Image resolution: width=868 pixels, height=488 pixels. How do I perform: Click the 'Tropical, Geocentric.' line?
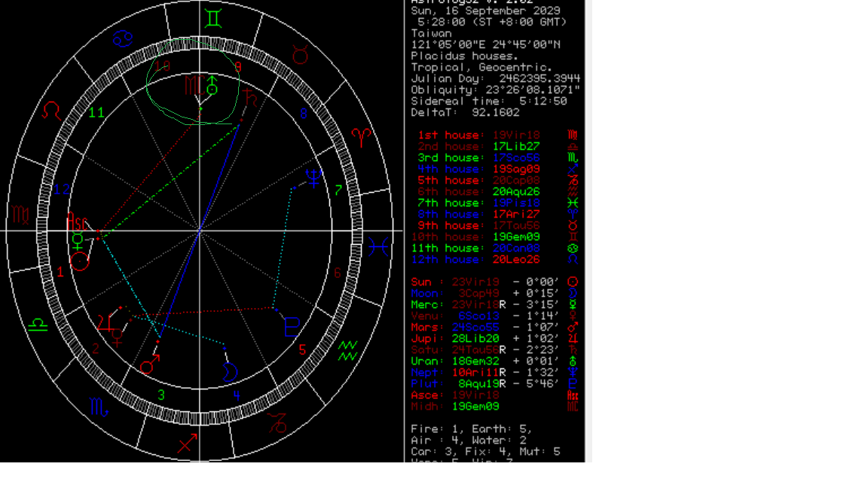481,68
